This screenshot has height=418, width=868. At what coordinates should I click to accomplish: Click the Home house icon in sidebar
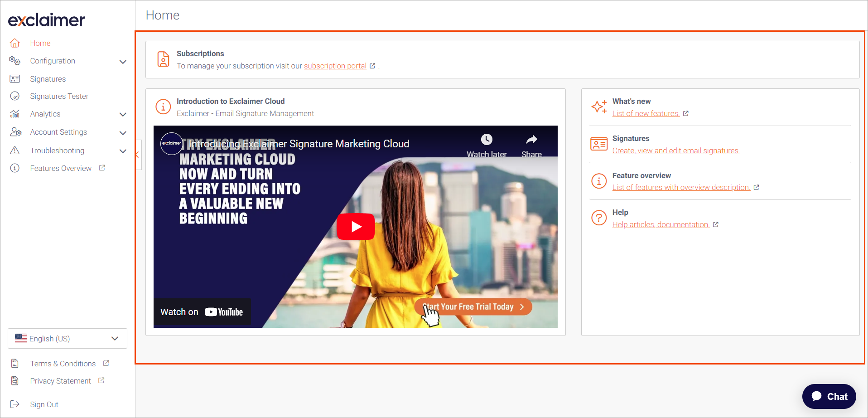point(15,43)
